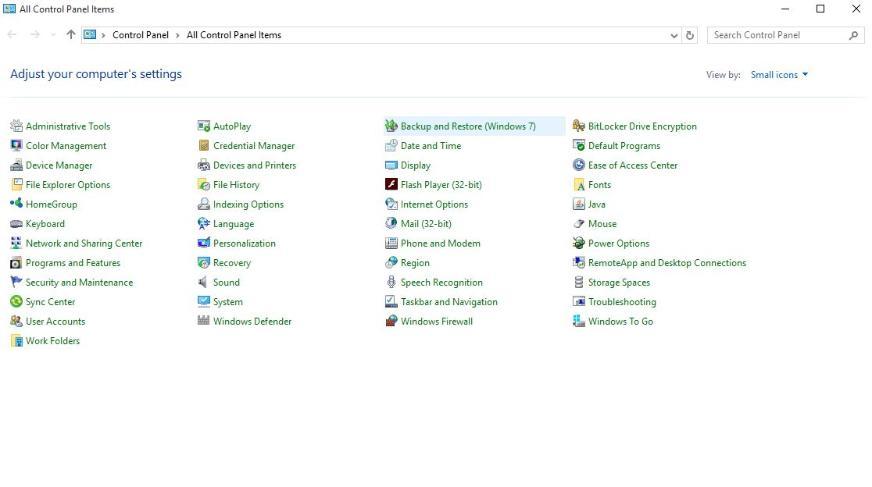Click the Forward navigation arrow
The width and height of the screenshot is (872, 487).
(34, 34)
